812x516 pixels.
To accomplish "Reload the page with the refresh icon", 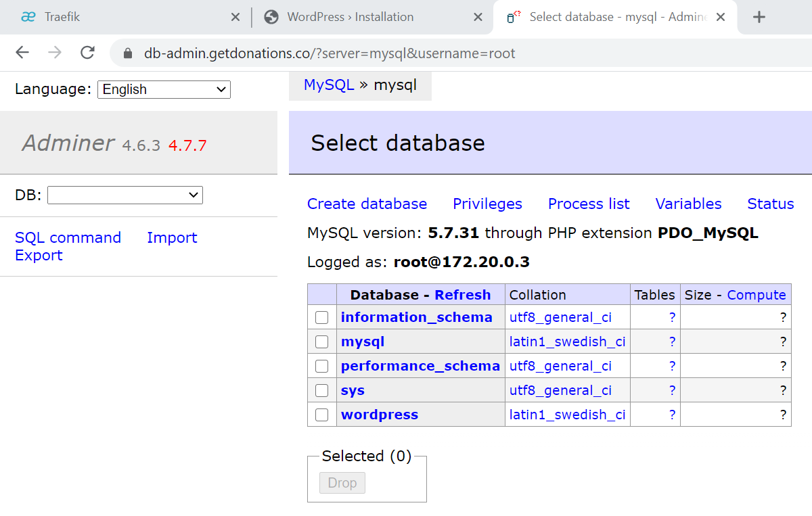I will click(87, 53).
